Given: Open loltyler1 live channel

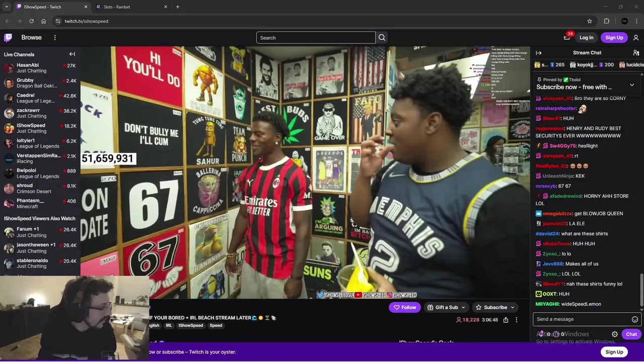Looking at the screenshot, I should click(x=40, y=143).
